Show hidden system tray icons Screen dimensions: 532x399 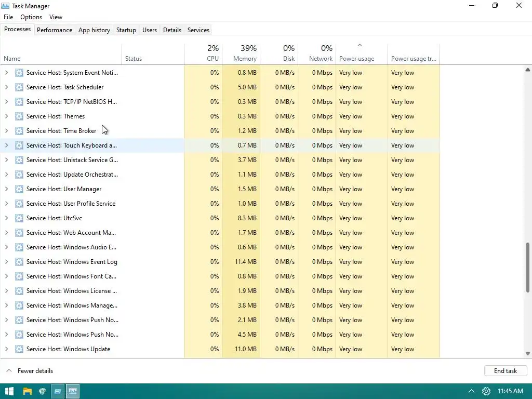click(471, 391)
